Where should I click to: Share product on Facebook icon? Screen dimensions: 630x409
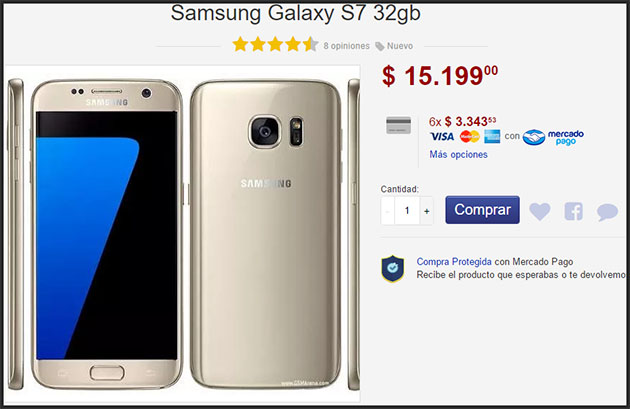click(573, 211)
